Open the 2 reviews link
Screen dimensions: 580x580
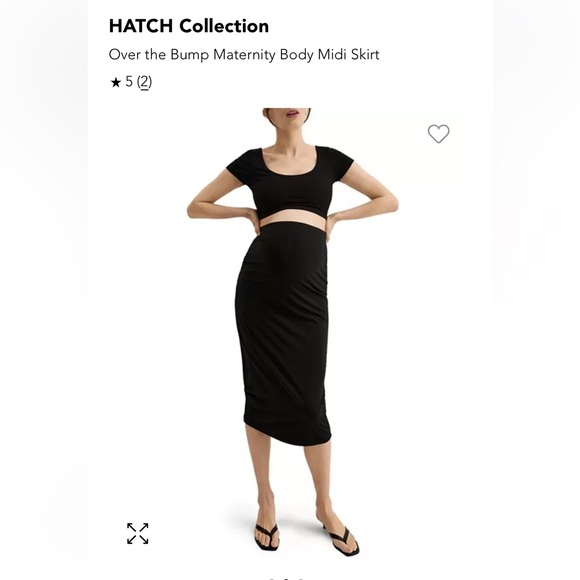144,82
